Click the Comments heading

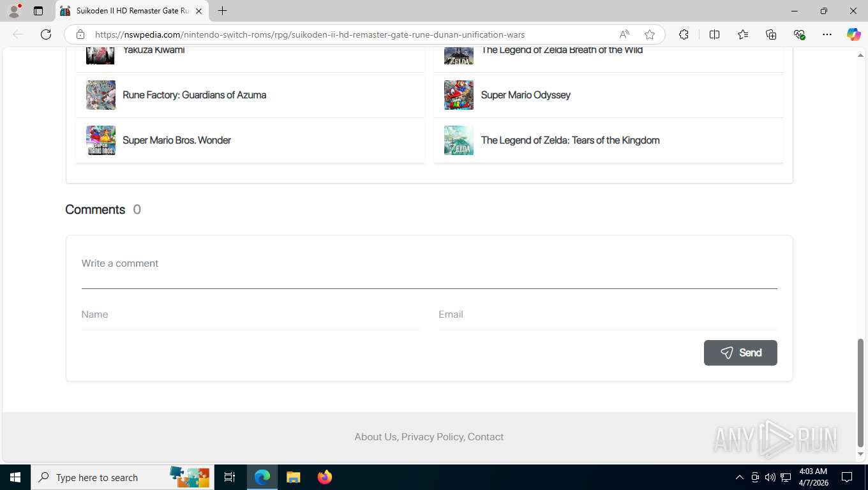pos(95,210)
